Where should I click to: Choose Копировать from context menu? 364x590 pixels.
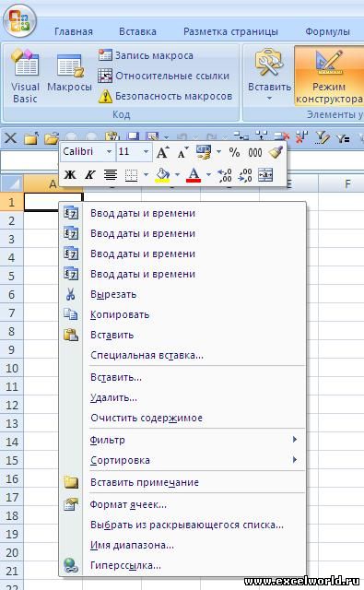click(x=182, y=314)
